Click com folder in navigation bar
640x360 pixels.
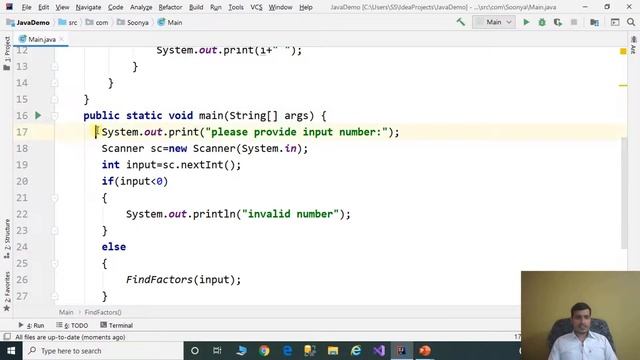(97, 22)
